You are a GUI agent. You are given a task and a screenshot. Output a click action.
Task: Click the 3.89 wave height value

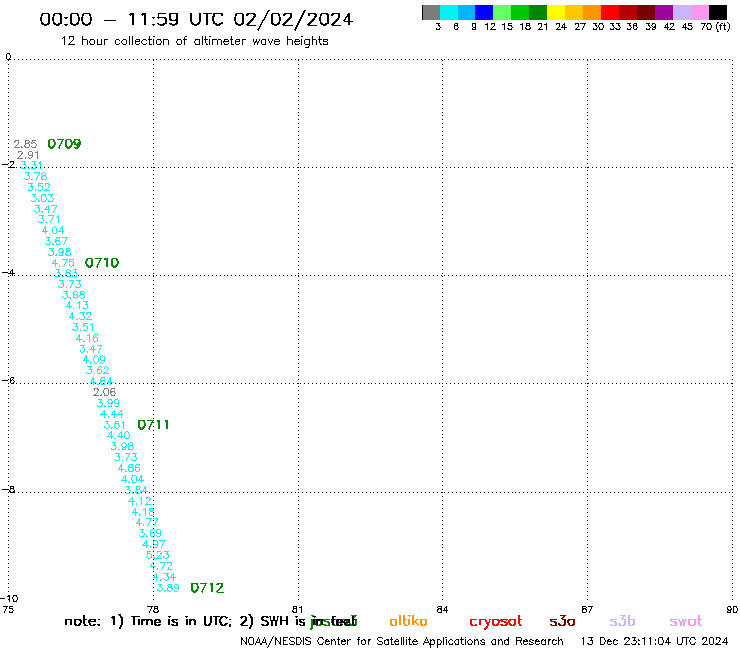point(168,588)
